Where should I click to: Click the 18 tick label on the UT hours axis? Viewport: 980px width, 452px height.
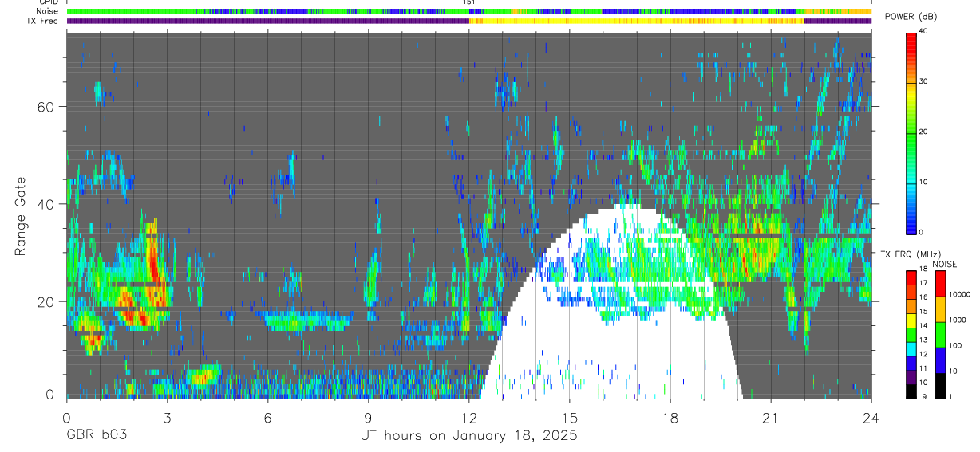[670, 418]
